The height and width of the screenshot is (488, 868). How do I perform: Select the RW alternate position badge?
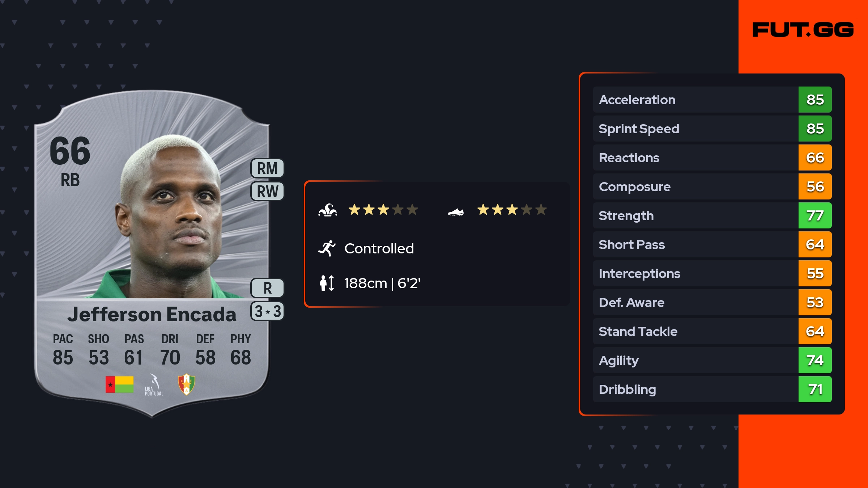[x=267, y=191]
